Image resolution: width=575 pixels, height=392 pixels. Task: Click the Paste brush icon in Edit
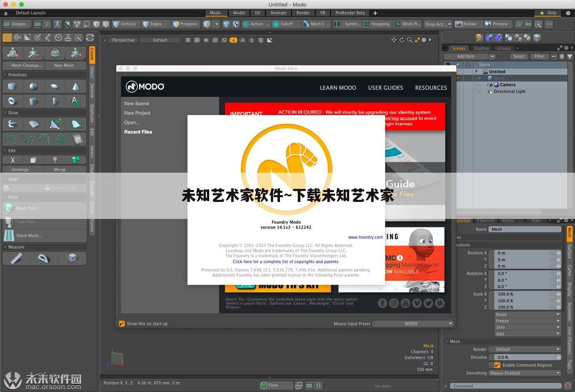(55, 160)
